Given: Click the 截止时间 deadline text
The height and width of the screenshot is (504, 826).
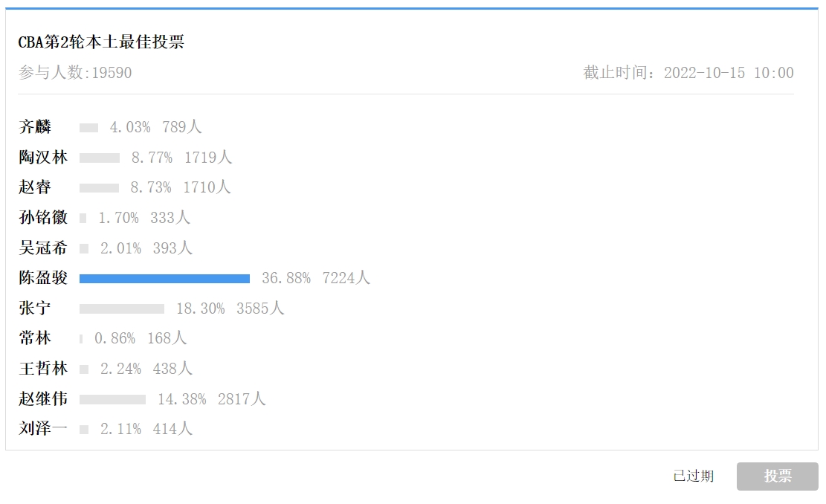Looking at the screenshot, I should point(688,73).
